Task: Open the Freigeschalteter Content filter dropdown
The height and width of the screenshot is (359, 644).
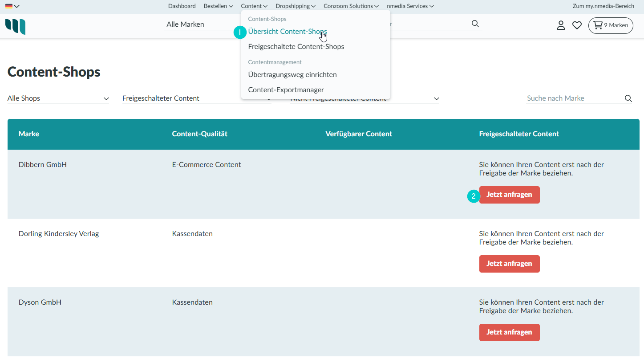Action: click(197, 98)
